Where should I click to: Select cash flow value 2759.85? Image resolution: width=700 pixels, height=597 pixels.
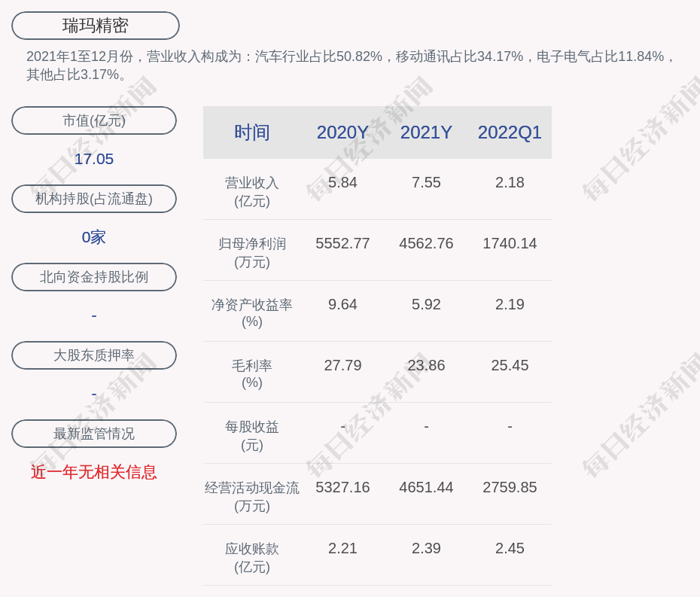pos(510,487)
